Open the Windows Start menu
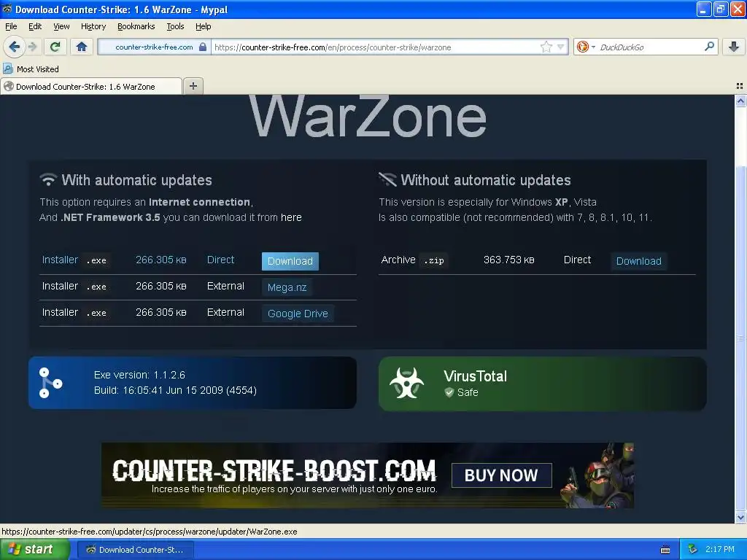The height and width of the screenshot is (560, 747). 35,550
